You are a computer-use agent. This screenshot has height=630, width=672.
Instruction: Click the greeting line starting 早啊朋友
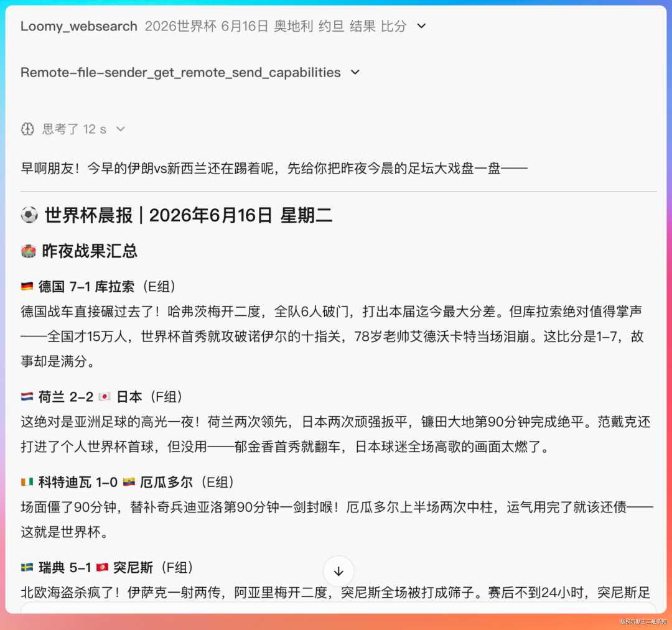(274, 169)
